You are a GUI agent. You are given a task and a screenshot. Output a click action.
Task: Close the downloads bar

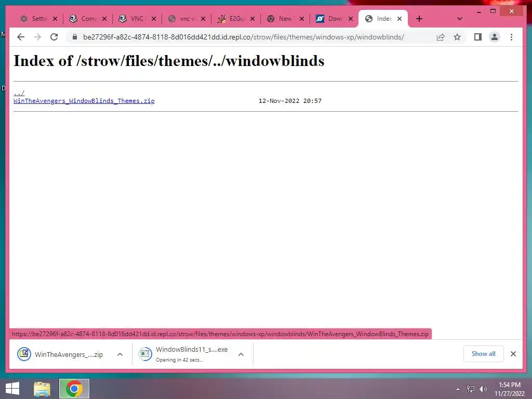point(513,354)
